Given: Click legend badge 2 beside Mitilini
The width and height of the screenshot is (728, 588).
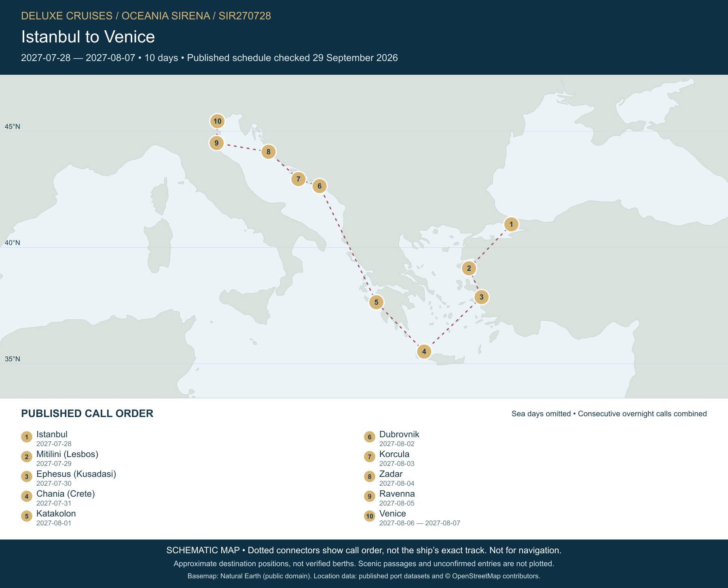Looking at the screenshot, I should coord(27,457).
